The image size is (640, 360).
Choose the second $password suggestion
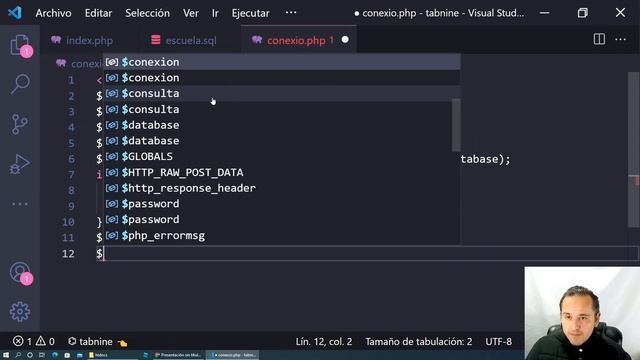[282, 220]
